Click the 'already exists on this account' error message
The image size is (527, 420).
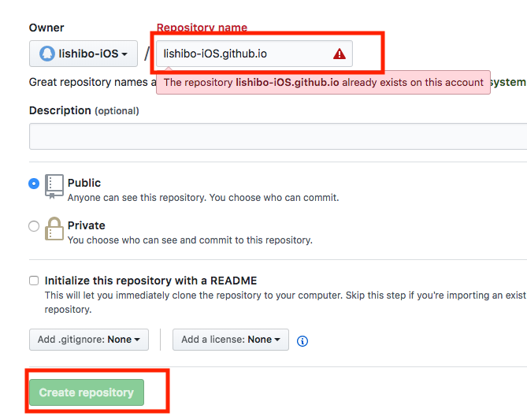(x=323, y=83)
